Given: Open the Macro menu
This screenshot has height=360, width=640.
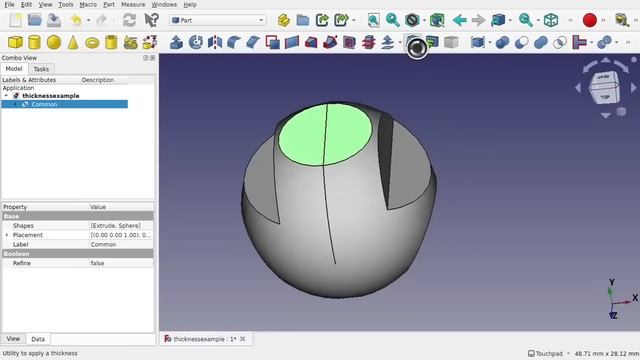Looking at the screenshot, I should coord(88,4).
